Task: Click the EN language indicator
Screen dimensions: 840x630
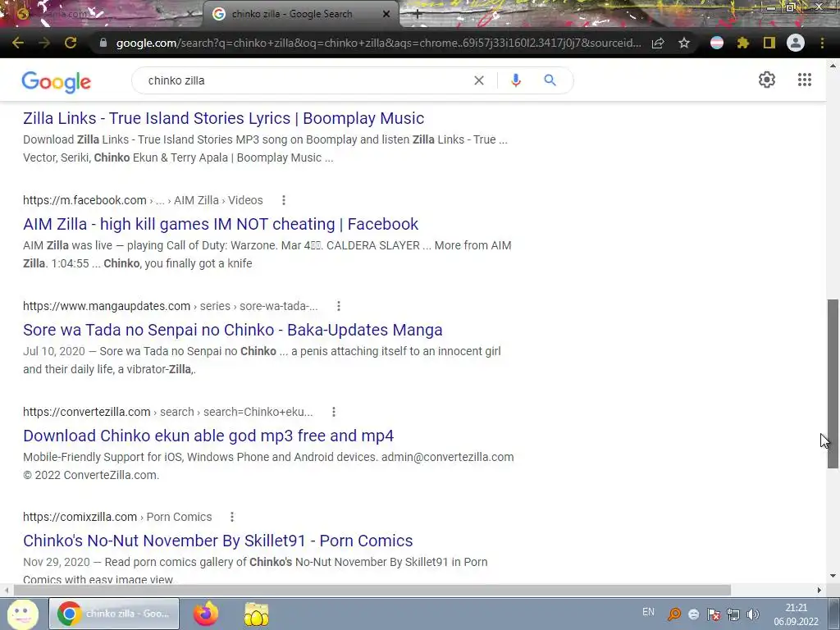Action: [648, 612]
